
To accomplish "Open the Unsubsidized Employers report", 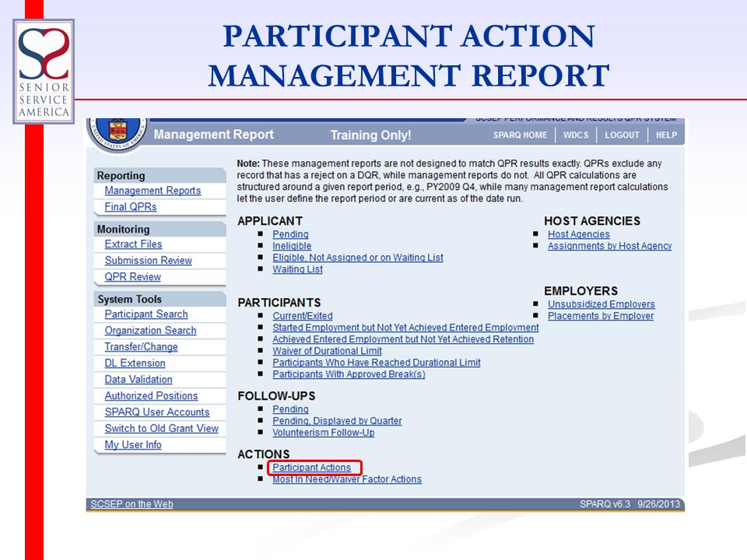I will click(601, 304).
